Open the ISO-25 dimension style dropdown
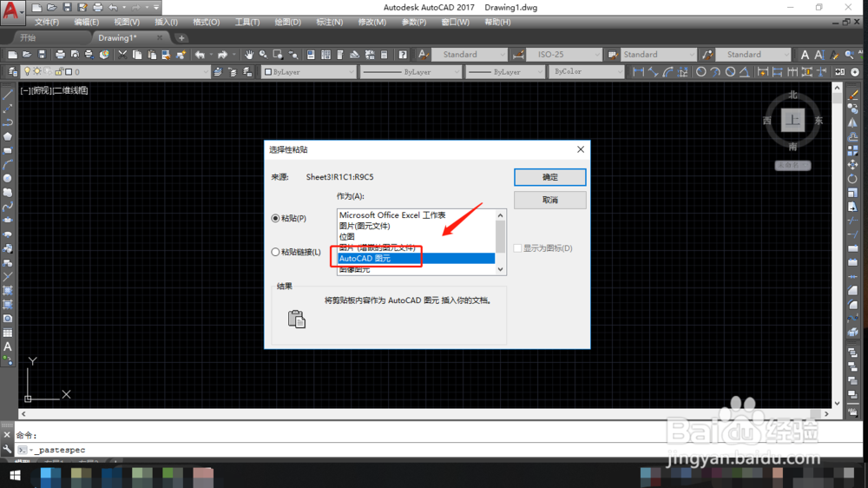 point(564,55)
